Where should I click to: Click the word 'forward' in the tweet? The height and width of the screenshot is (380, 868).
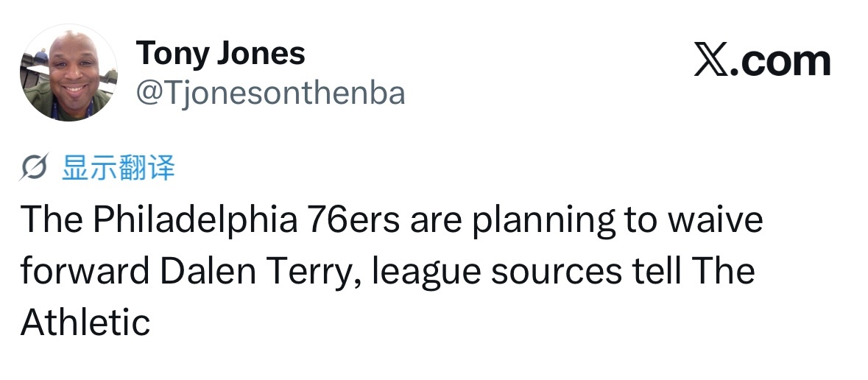pyautogui.click(x=85, y=272)
